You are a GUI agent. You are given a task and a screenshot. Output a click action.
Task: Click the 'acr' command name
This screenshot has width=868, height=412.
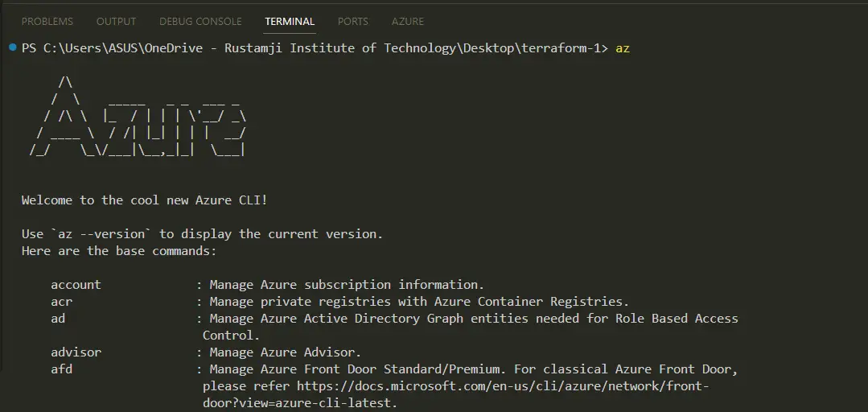pos(61,302)
